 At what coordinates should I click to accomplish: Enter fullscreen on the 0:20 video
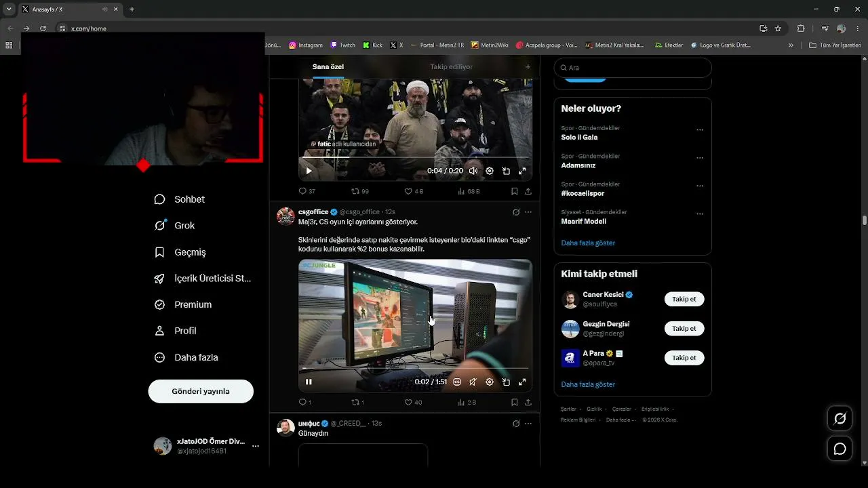point(522,171)
